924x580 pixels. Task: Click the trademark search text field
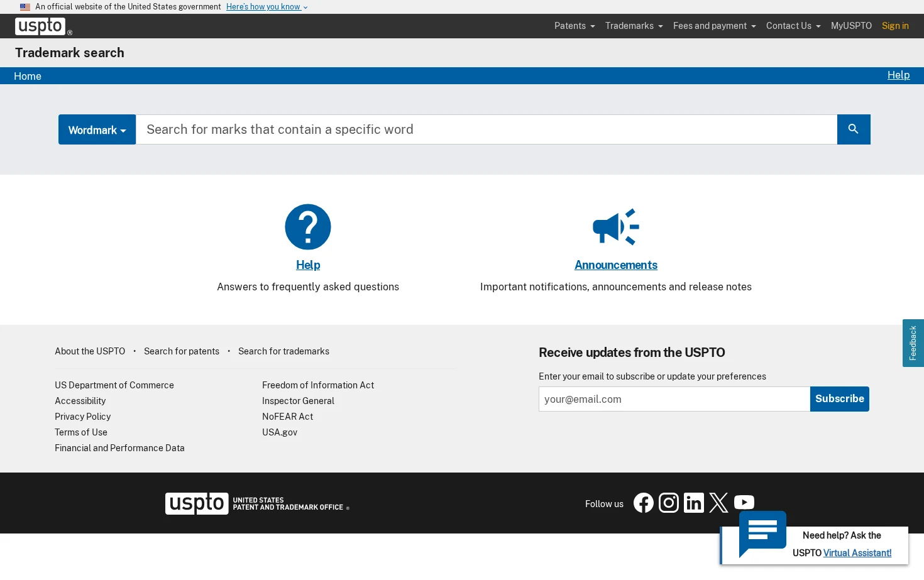(x=487, y=129)
